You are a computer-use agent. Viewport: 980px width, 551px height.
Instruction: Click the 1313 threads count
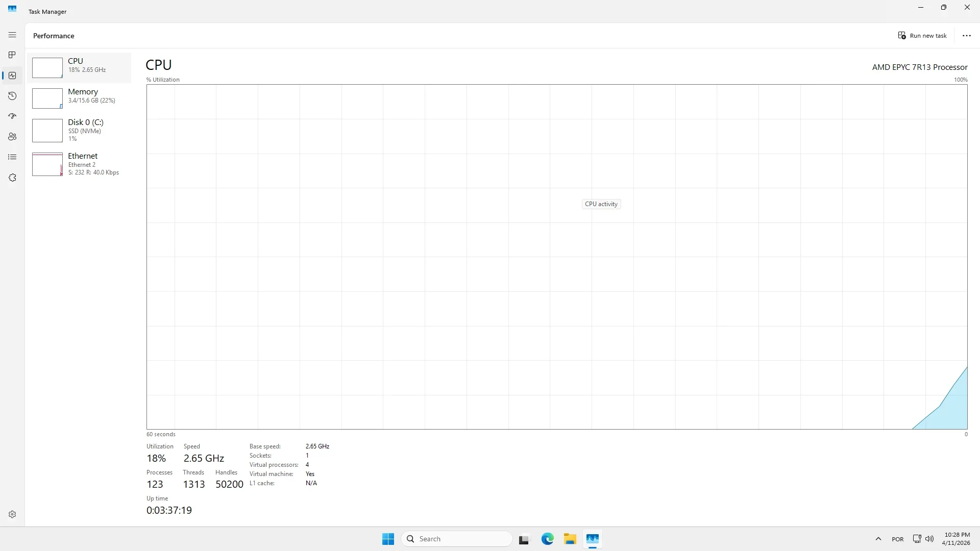pos(194,484)
